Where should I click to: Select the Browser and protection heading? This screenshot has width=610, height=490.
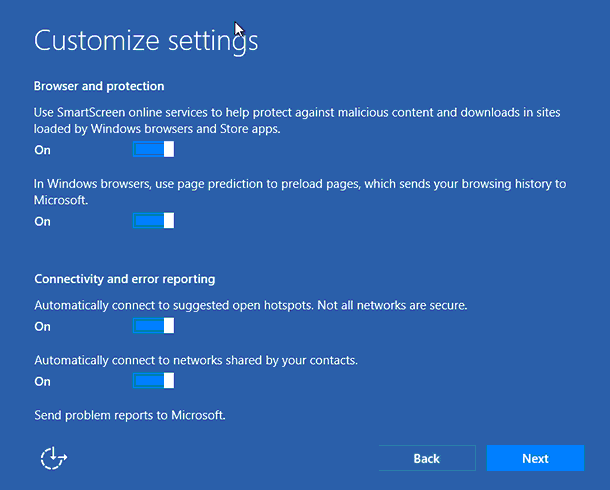click(x=99, y=86)
